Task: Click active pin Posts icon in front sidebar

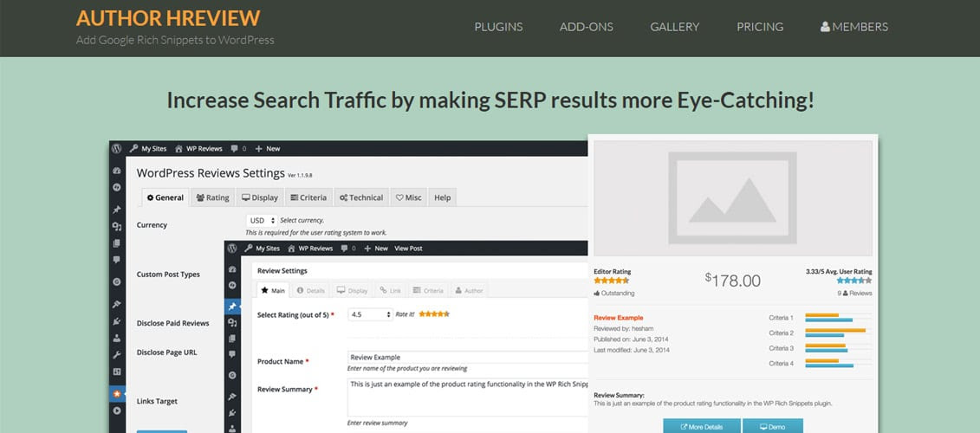Action: pos(232,307)
